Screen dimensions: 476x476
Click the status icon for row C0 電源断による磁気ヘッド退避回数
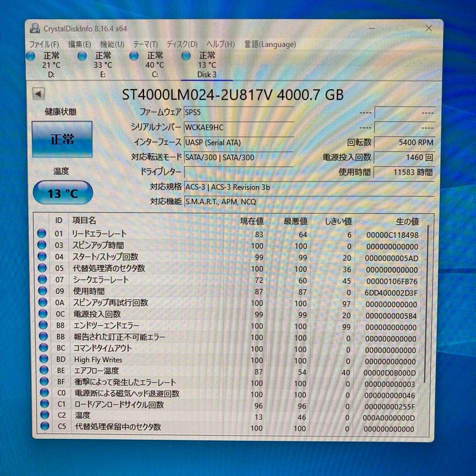coord(45,393)
